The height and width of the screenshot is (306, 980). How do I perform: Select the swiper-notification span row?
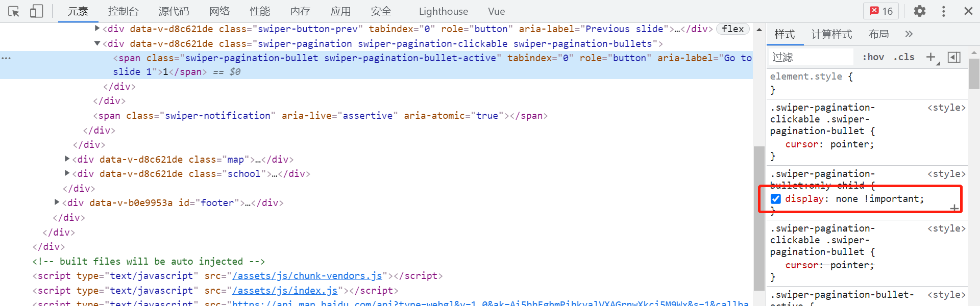[x=321, y=116]
